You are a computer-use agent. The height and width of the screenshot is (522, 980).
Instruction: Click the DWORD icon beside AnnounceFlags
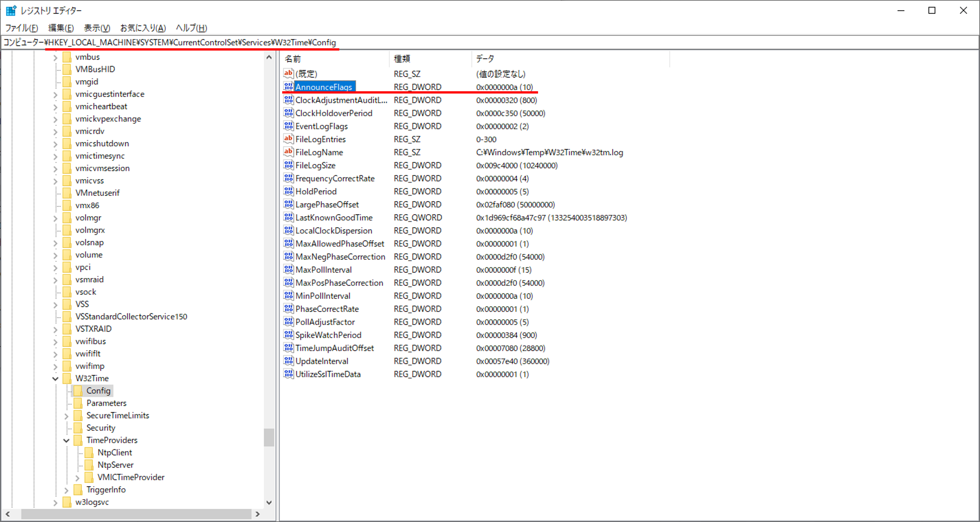pyautogui.click(x=288, y=87)
